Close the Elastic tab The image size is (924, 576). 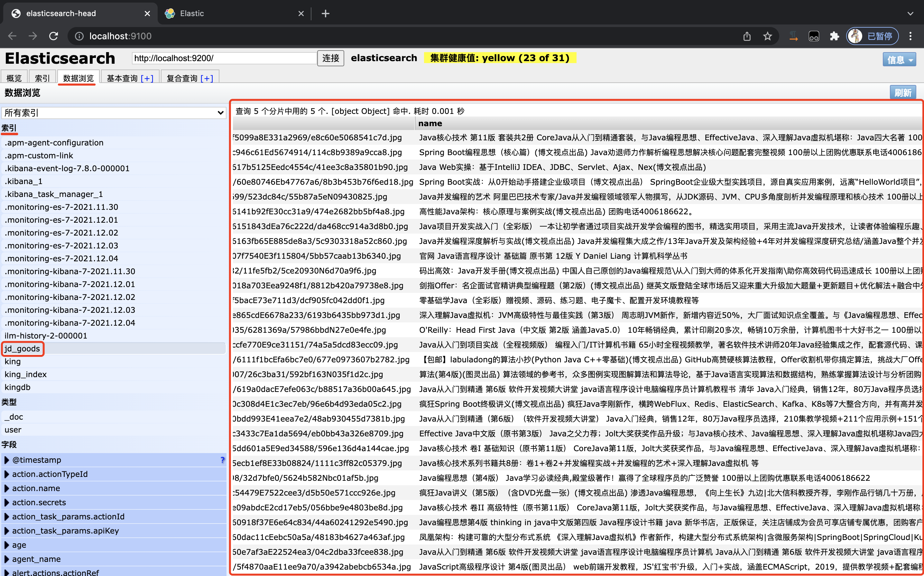(x=301, y=14)
